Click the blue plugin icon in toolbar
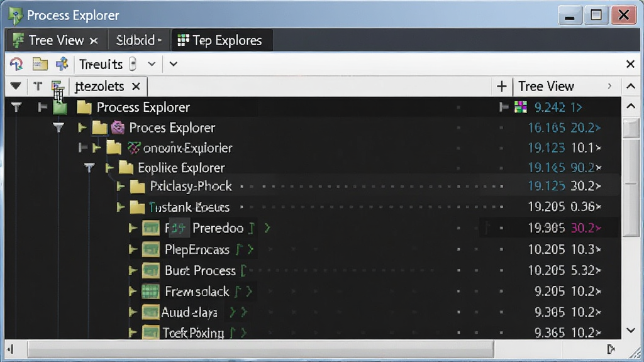644x362 pixels. (62, 64)
